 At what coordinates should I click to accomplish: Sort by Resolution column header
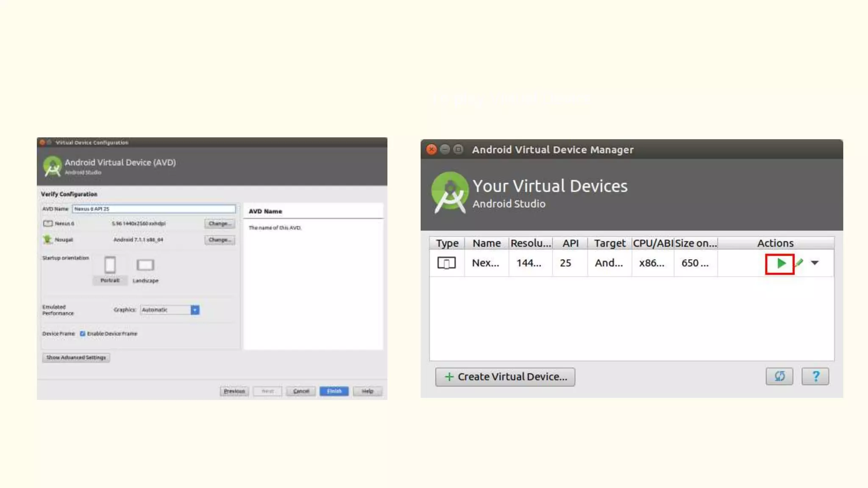(x=531, y=243)
